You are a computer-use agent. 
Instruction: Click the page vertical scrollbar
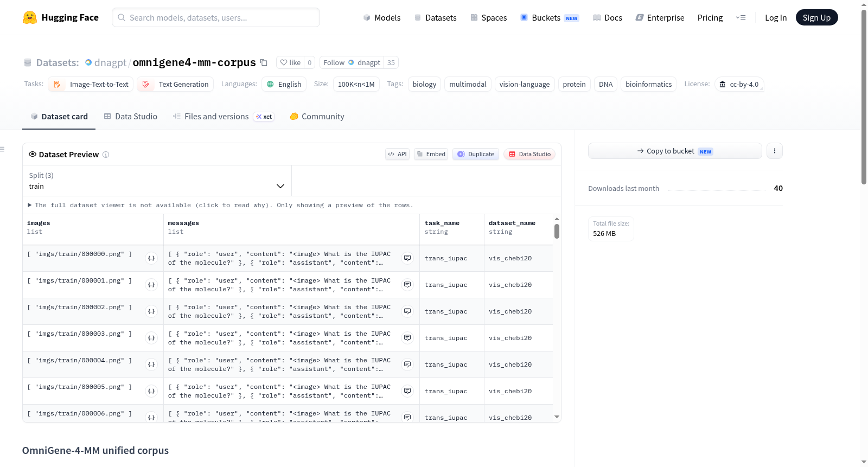click(864, 98)
